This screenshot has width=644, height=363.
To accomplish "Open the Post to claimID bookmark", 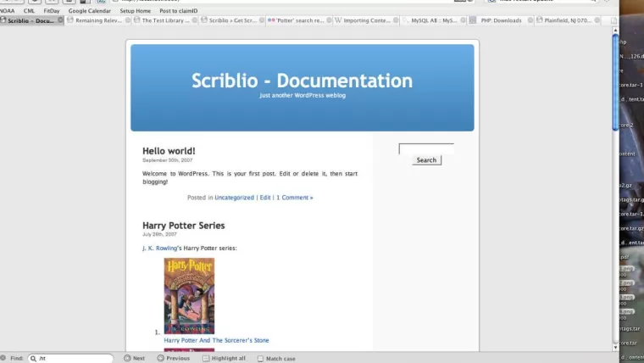I will 179,11.
